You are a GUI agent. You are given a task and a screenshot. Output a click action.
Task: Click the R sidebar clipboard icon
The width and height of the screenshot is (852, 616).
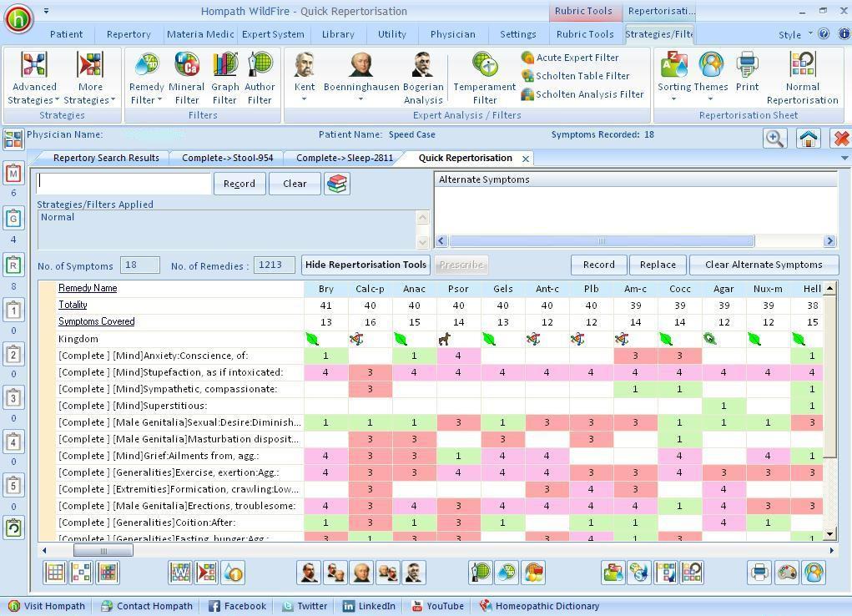point(13,265)
